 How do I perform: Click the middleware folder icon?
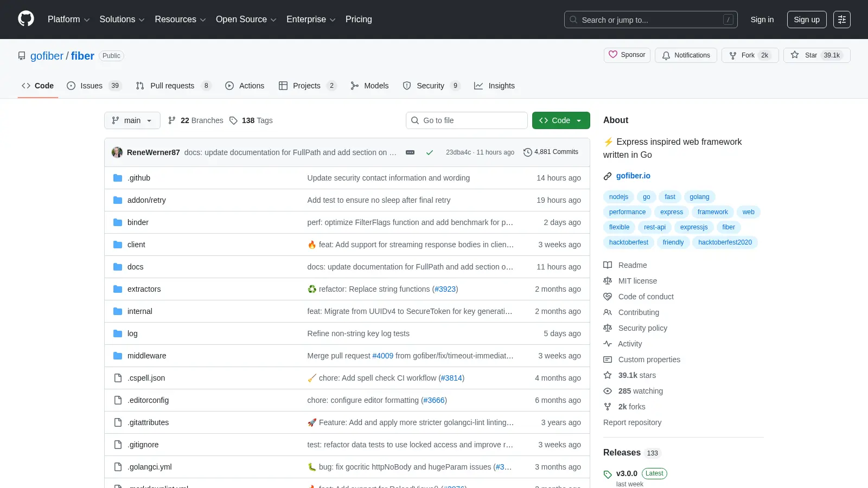[118, 356]
